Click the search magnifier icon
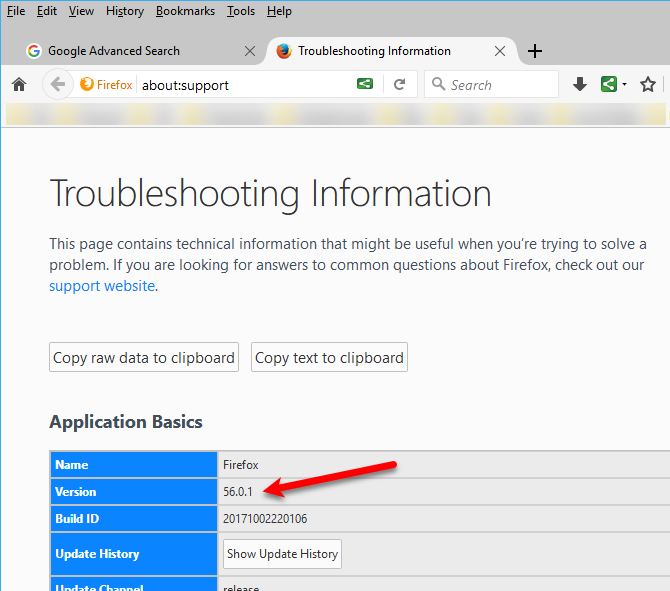 point(438,85)
